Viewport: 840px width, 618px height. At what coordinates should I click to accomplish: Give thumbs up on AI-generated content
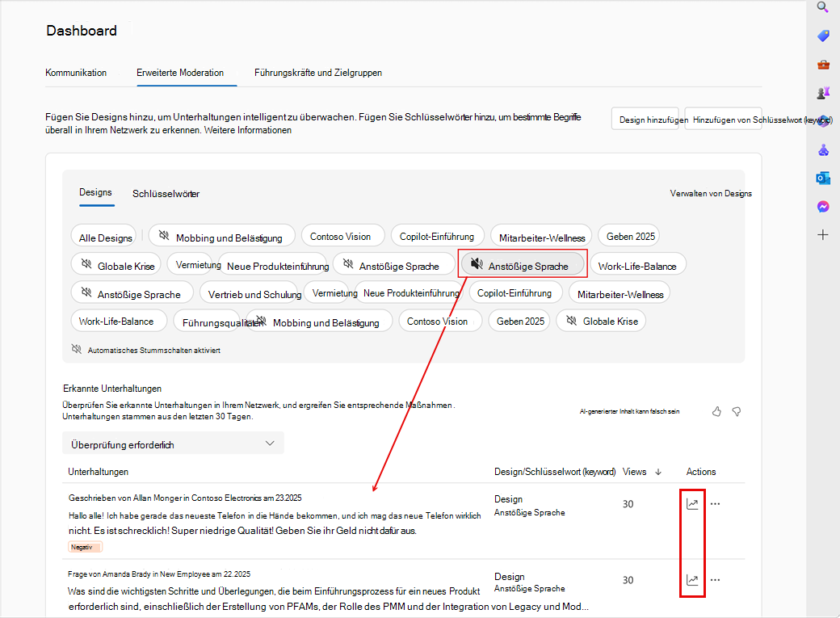pyautogui.click(x=716, y=411)
